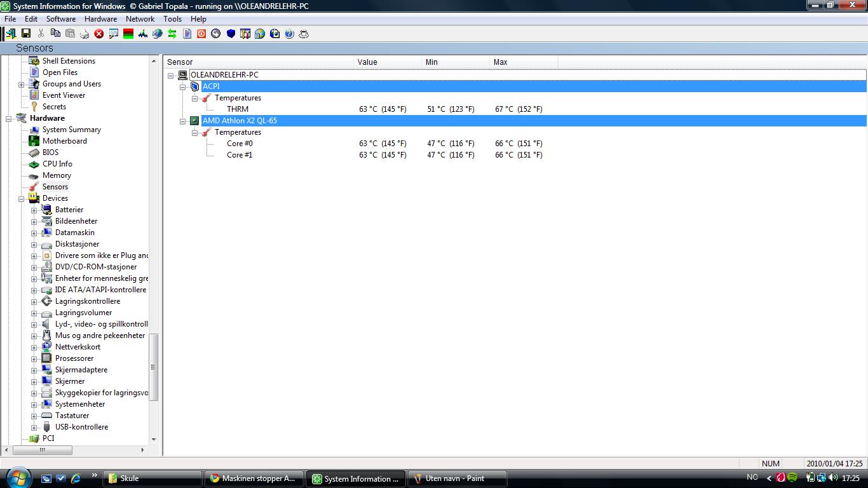The width and height of the screenshot is (868, 488).
Task: Click the document page toolbar icon
Action: [x=187, y=34]
